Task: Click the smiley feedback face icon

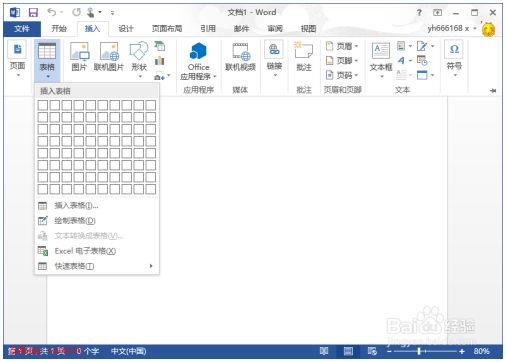Action: click(488, 29)
